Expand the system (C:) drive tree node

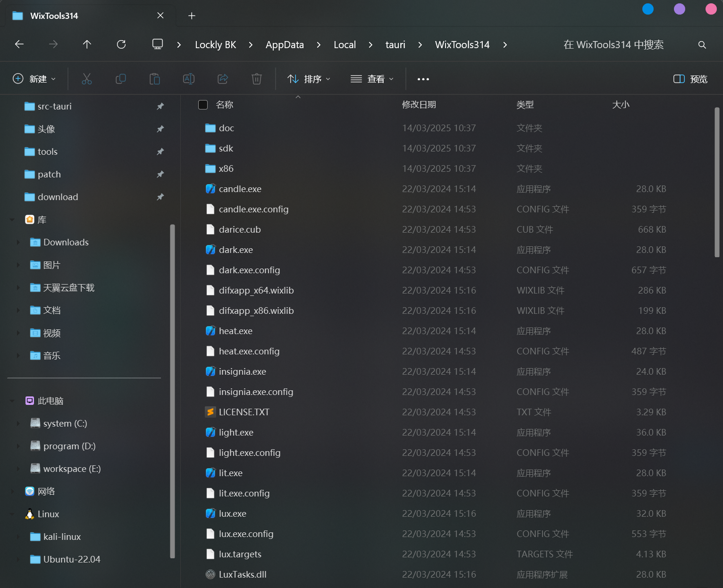pyautogui.click(x=18, y=423)
